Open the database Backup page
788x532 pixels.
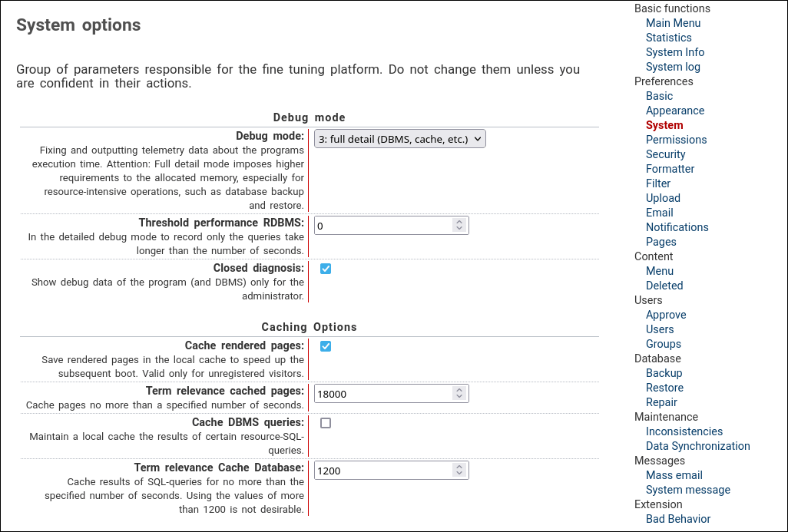[663, 373]
